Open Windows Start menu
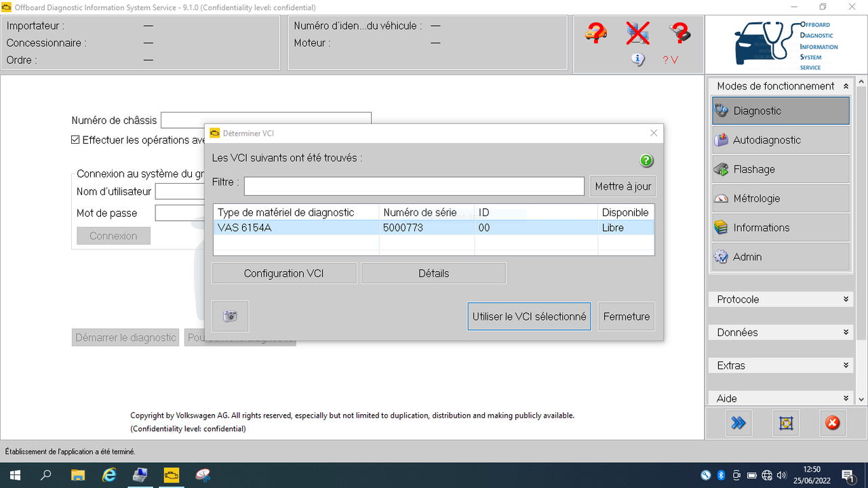Screen dimensions: 868x488 (x=14, y=475)
